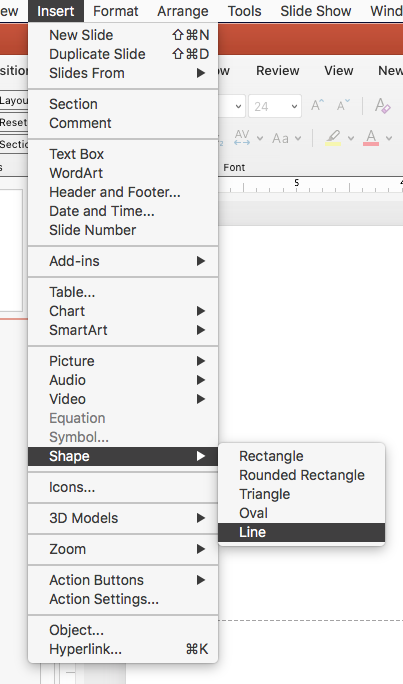Click the text highlight color marker icon
This screenshot has height=684, width=403.
[x=333, y=138]
